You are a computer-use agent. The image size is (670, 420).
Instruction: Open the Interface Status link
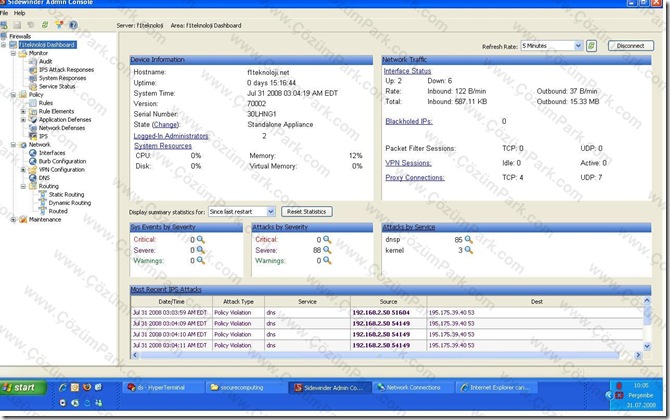point(407,71)
